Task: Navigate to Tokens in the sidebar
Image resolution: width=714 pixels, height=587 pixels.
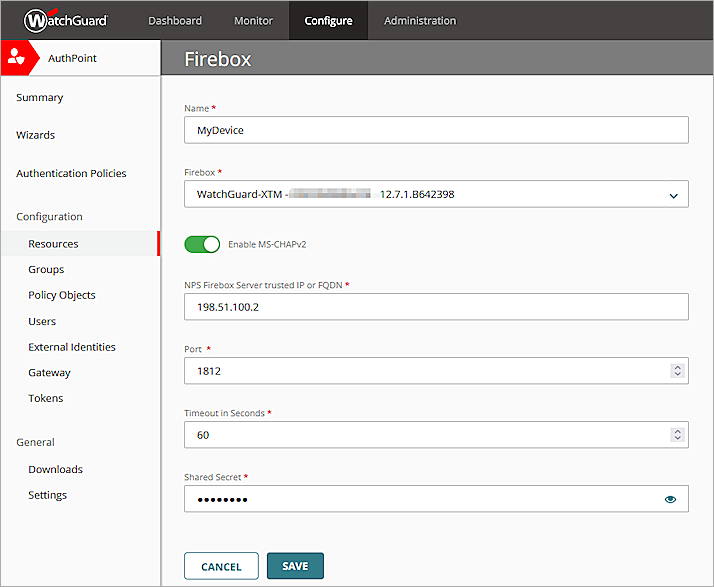Action: [x=46, y=398]
